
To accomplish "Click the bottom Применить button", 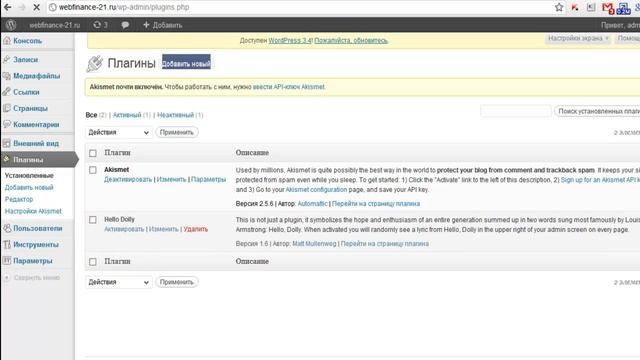I will coord(177,282).
